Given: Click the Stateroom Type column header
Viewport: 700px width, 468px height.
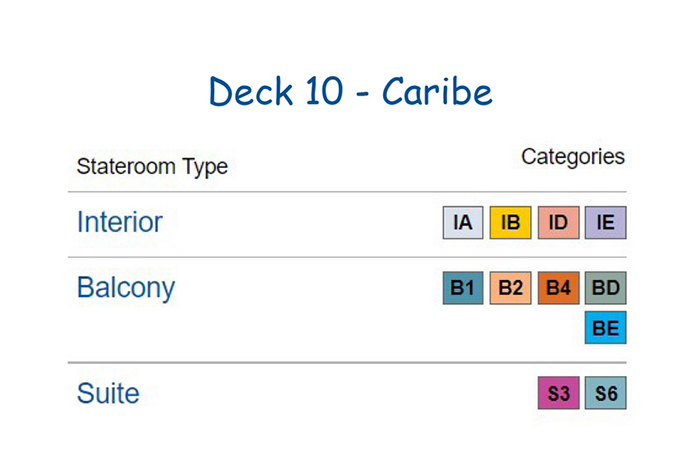Looking at the screenshot, I should (x=152, y=167).
